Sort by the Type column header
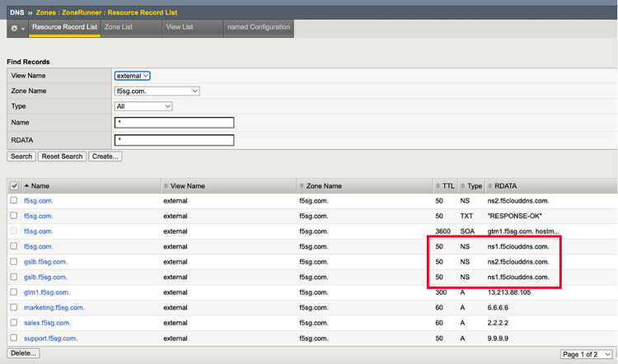This screenshot has width=618, height=364. pyautogui.click(x=474, y=186)
